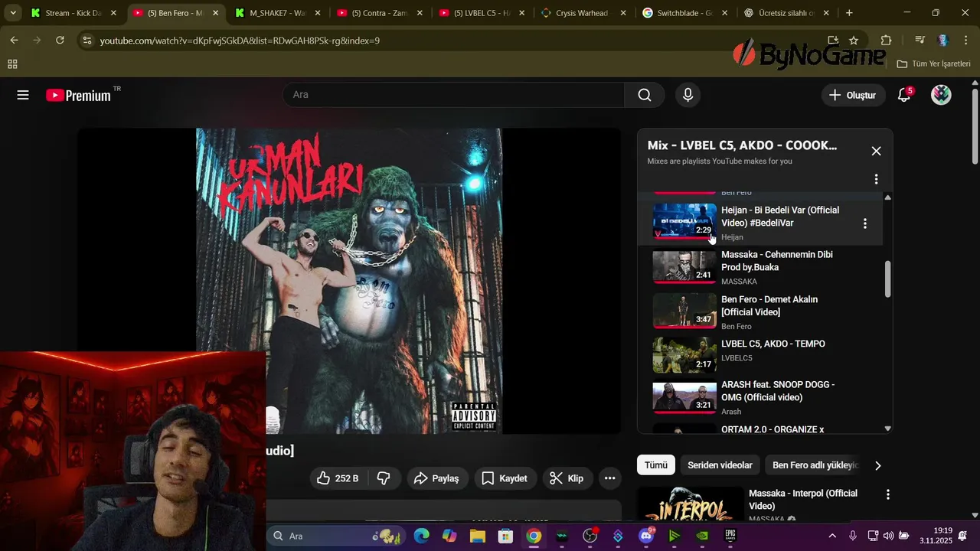This screenshot has height=551, width=980.
Task: Switch to LVBEL C5 YouTube tab
Action: click(482, 13)
